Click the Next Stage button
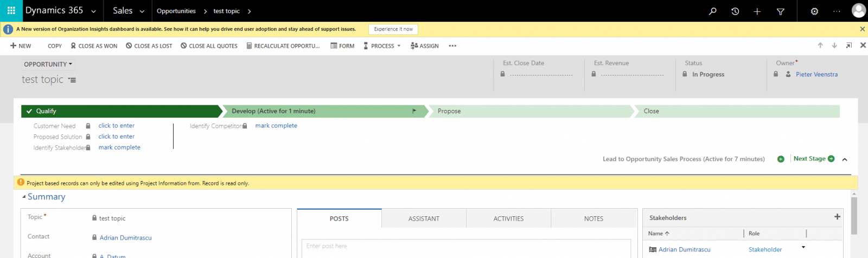This screenshot has width=868, height=258. (x=814, y=159)
